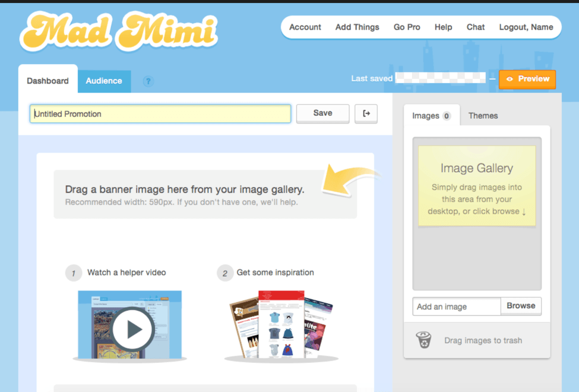
Task: Switch to the Themes tab
Action: click(x=483, y=116)
